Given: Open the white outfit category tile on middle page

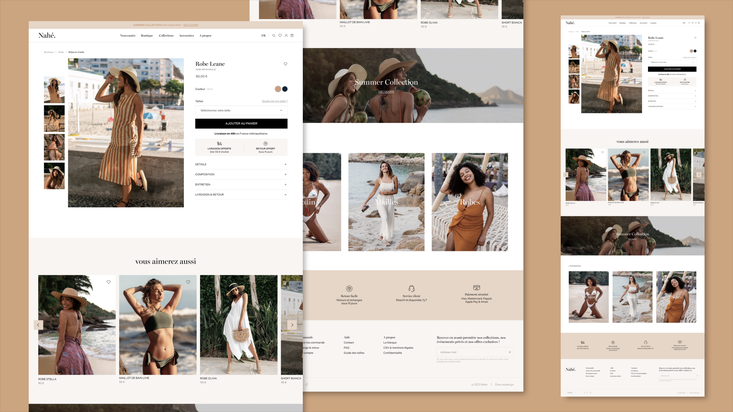Looking at the screenshot, I should tap(386, 202).
